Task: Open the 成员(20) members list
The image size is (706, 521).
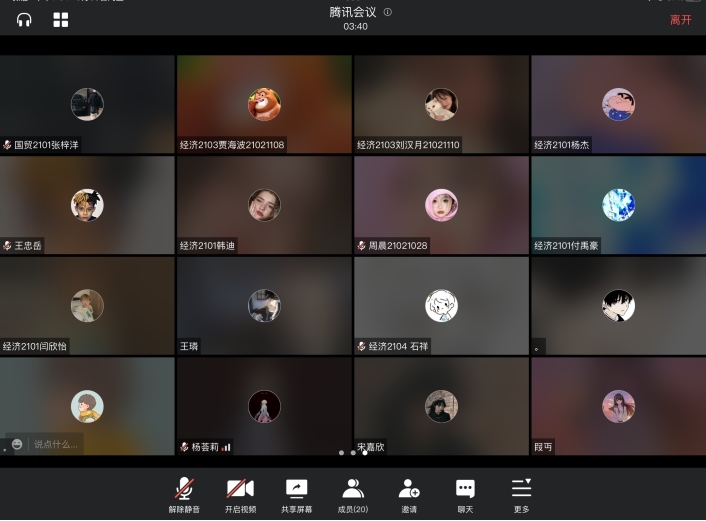Action: pyautogui.click(x=352, y=494)
